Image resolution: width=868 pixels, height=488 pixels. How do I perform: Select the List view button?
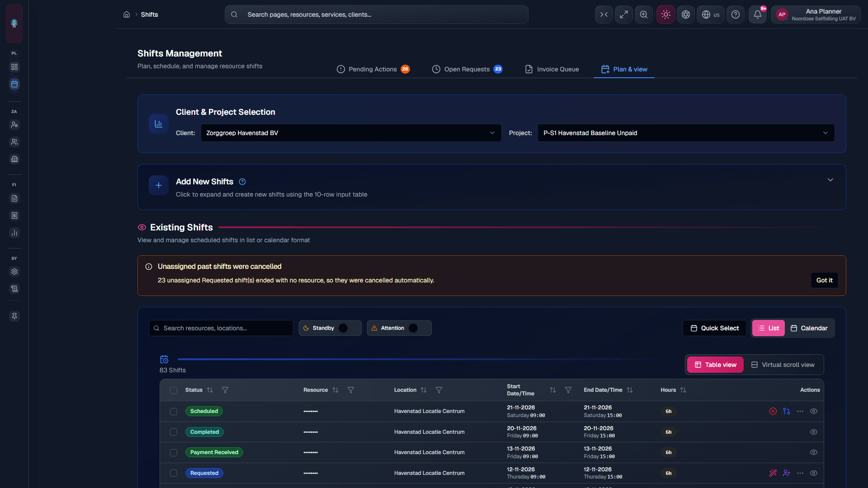[769, 328]
